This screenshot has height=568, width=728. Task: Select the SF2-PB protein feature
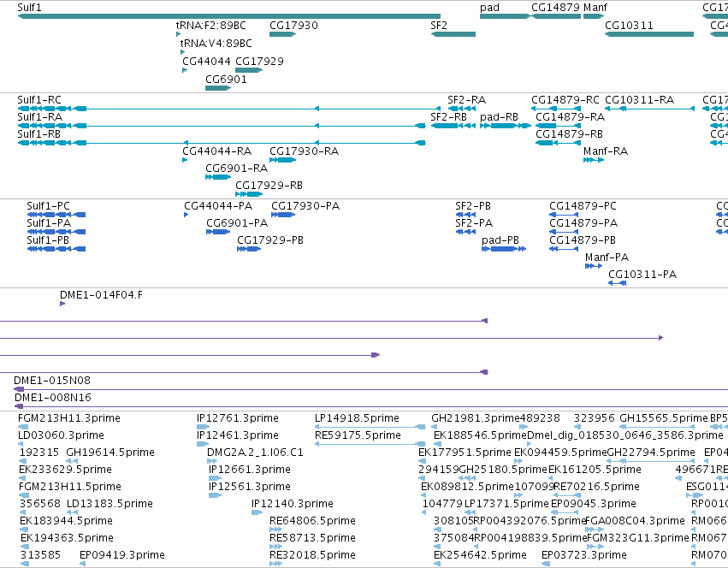(465, 215)
